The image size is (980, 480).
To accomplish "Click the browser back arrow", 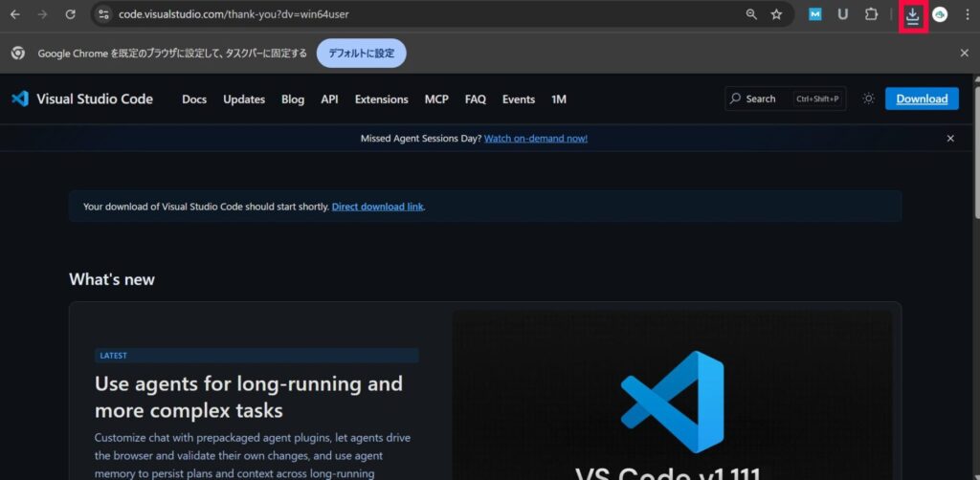I will [15, 14].
